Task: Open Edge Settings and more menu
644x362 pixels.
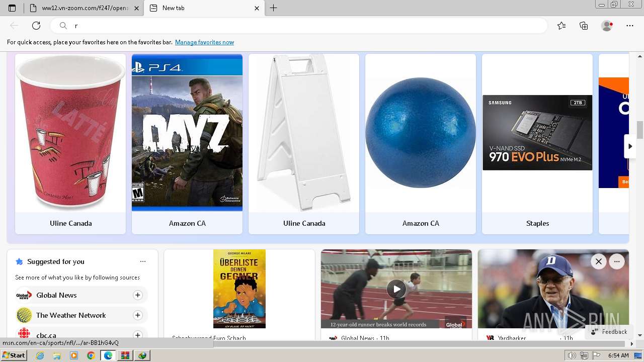Action: click(x=630, y=26)
